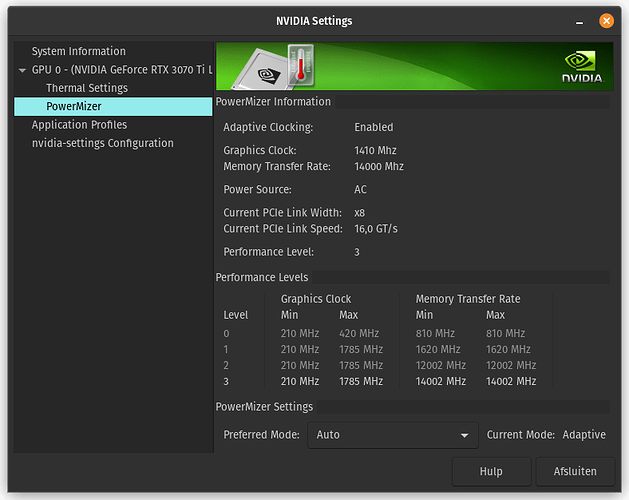Viewport: 629px width, 500px height.
Task: Click the Hulp button
Action: [x=491, y=471]
